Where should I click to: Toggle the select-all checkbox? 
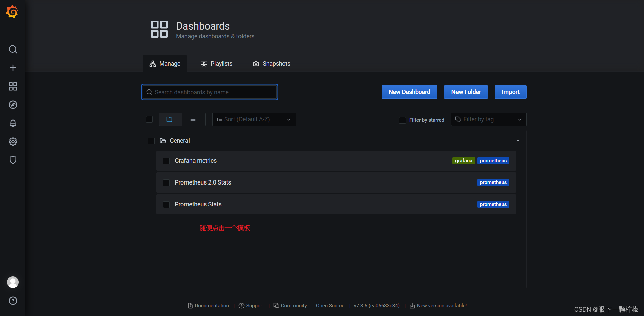(149, 119)
